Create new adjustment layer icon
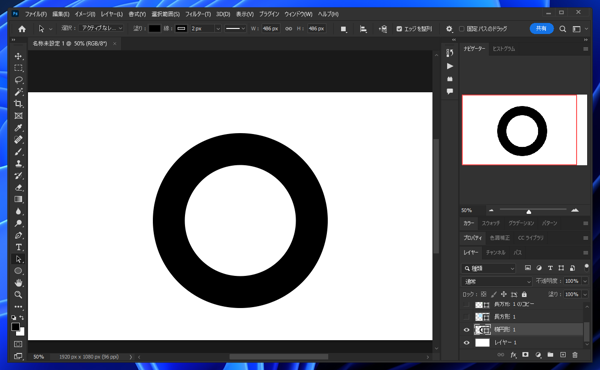Screen dimensions: 600x370 coord(538,355)
